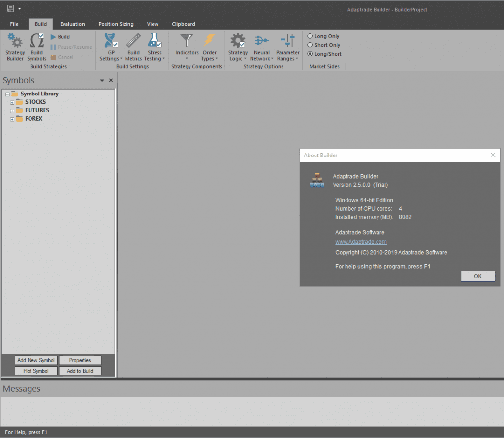Select the FOREX folder in tree

pyautogui.click(x=33, y=119)
